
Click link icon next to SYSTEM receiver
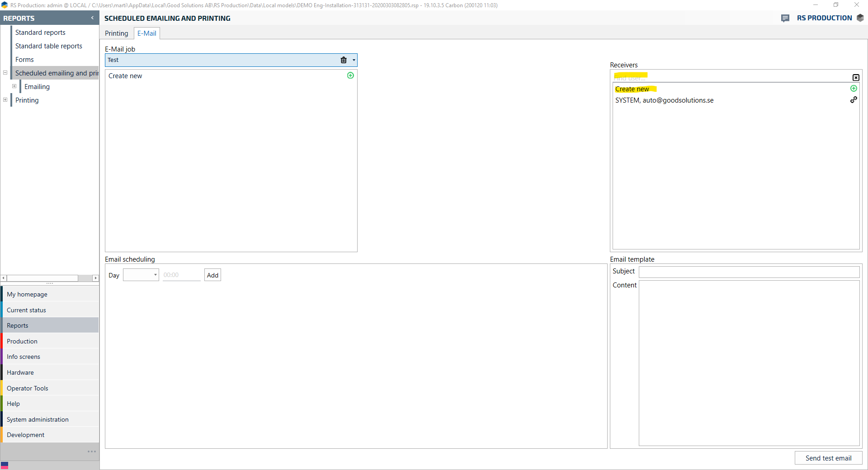(x=854, y=100)
